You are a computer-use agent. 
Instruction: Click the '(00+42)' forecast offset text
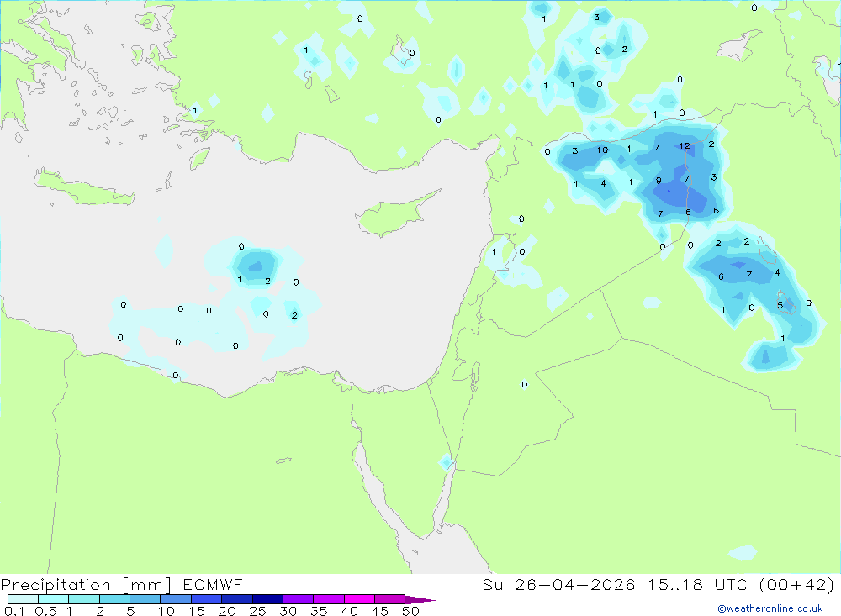click(797, 584)
